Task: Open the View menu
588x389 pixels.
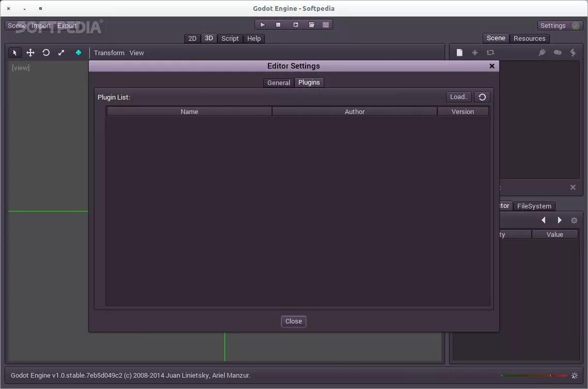Action: click(x=136, y=53)
